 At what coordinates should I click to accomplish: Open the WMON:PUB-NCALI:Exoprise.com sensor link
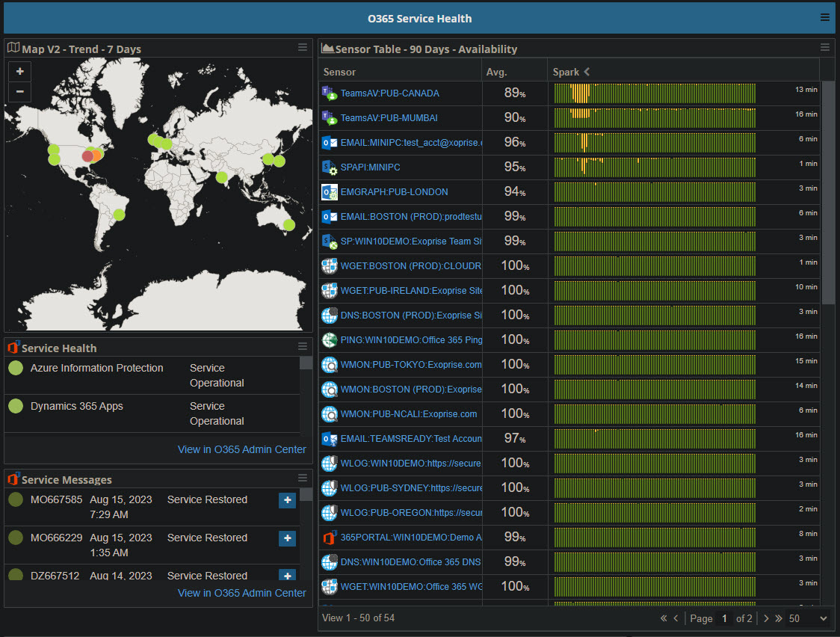408,414
